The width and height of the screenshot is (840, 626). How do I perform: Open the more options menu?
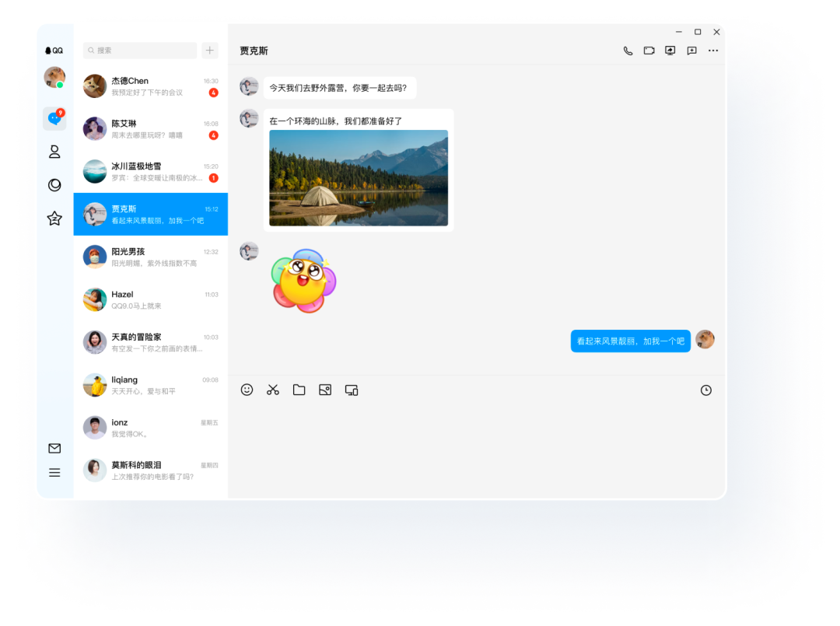713,51
